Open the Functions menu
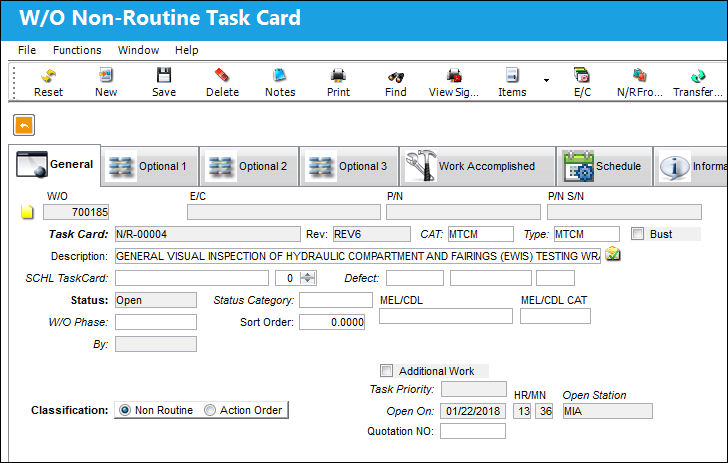 click(x=77, y=50)
